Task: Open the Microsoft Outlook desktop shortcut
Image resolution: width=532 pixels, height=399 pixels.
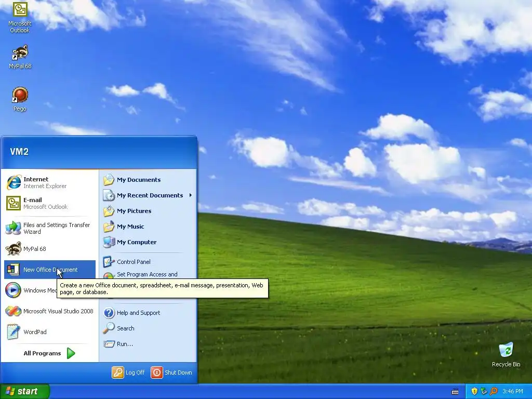Action: (20, 17)
